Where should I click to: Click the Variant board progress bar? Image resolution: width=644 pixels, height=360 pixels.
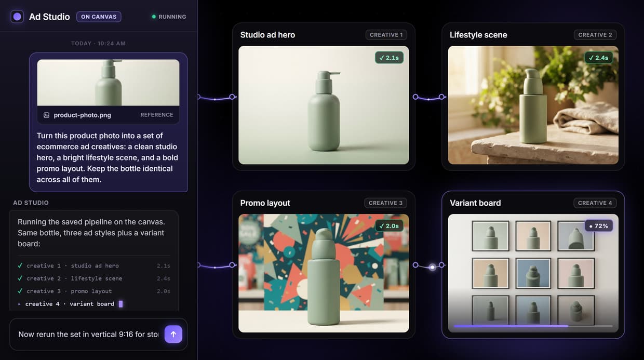click(x=533, y=326)
